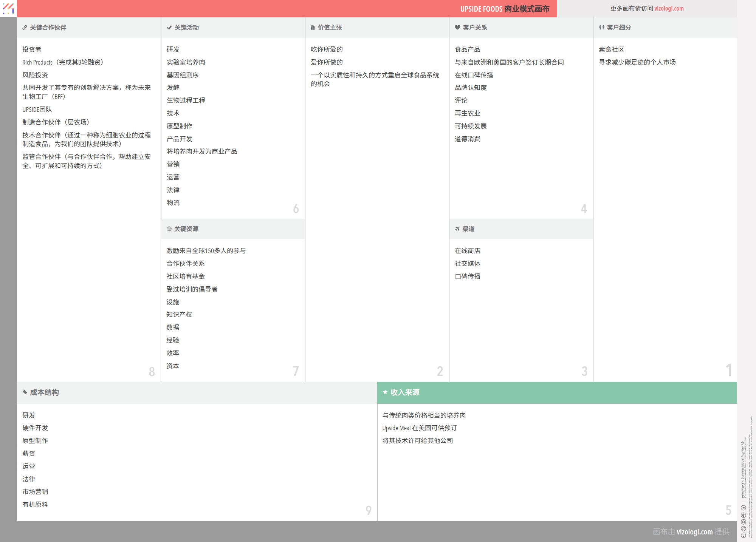Viewport: 756px width, 542px height.
Task: Click the airplane icon beside 渠道
Action: tap(457, 229)
